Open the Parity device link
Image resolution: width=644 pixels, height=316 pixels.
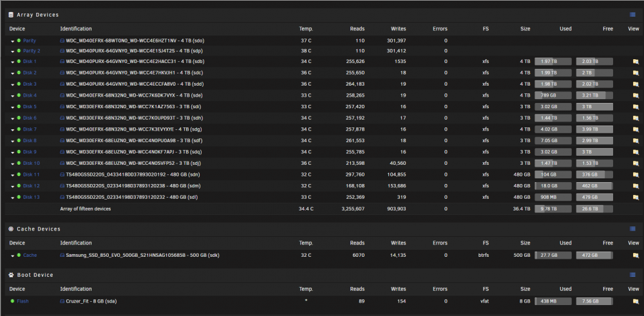pyautogui.click(x=30, y=41)
